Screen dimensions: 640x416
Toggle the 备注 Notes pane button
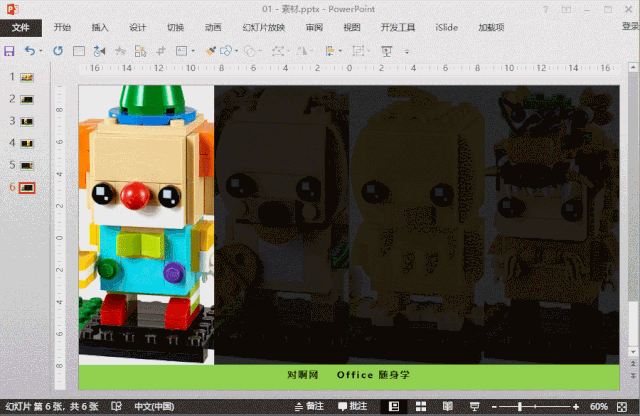point(309,406)
